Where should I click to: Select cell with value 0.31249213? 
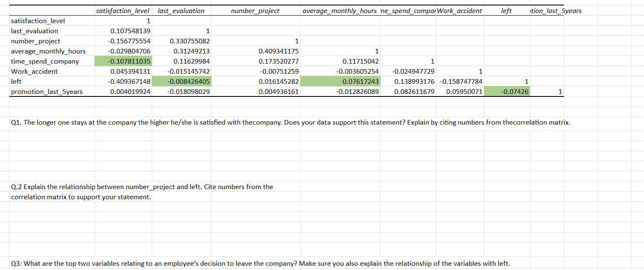[x=181, y=51]
